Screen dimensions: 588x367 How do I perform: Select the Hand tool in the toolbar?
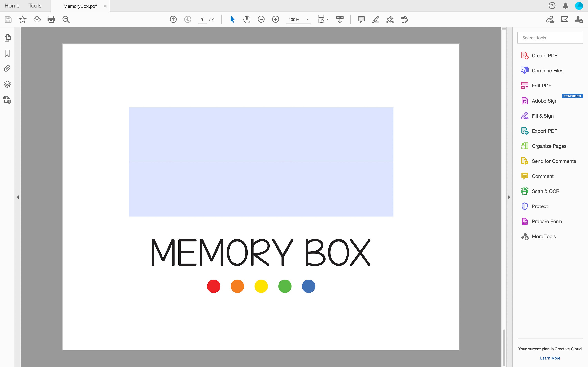point(246,19)
